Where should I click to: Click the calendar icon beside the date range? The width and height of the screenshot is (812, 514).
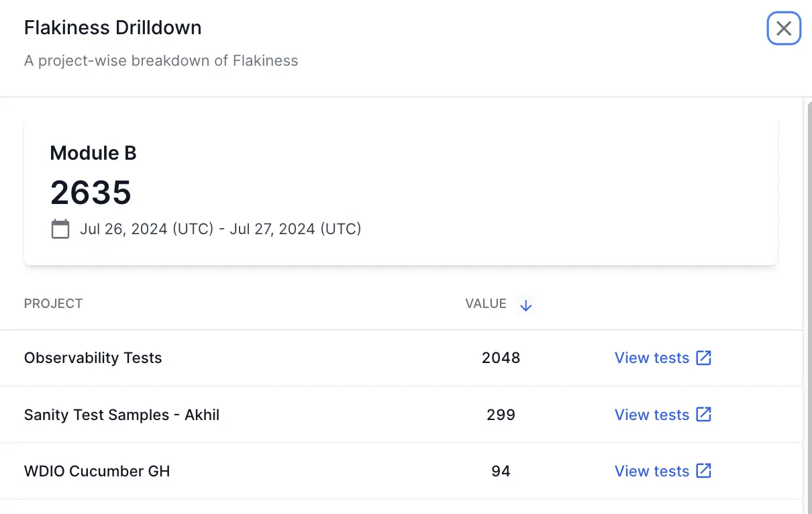[60, 229]
